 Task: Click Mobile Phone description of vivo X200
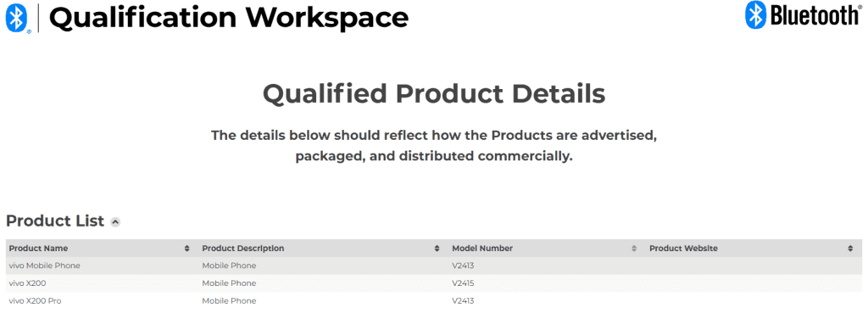tap(229, 283)
